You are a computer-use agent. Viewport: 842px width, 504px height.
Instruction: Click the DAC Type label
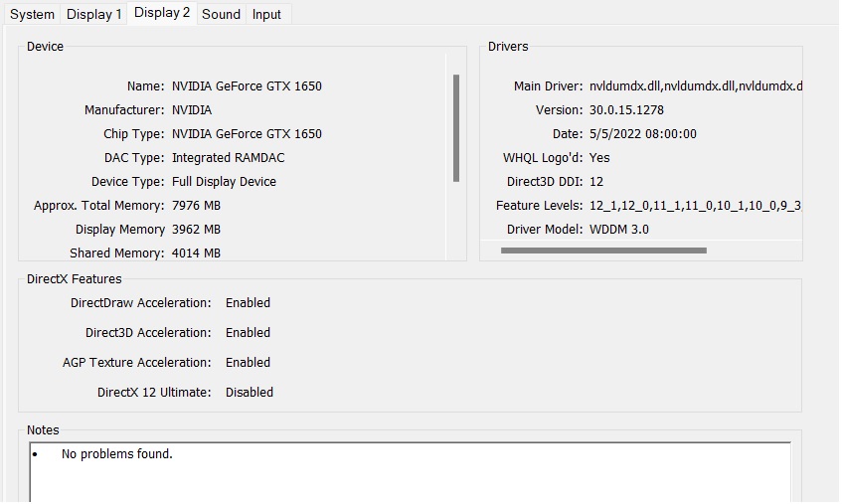(x=134, y=158)
